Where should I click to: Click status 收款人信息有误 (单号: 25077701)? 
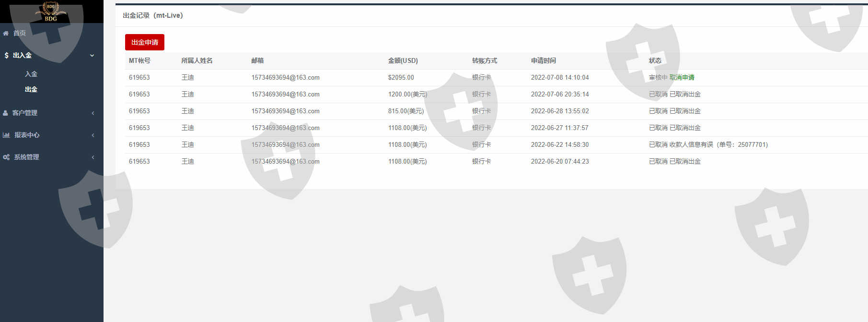coord(719,144)
